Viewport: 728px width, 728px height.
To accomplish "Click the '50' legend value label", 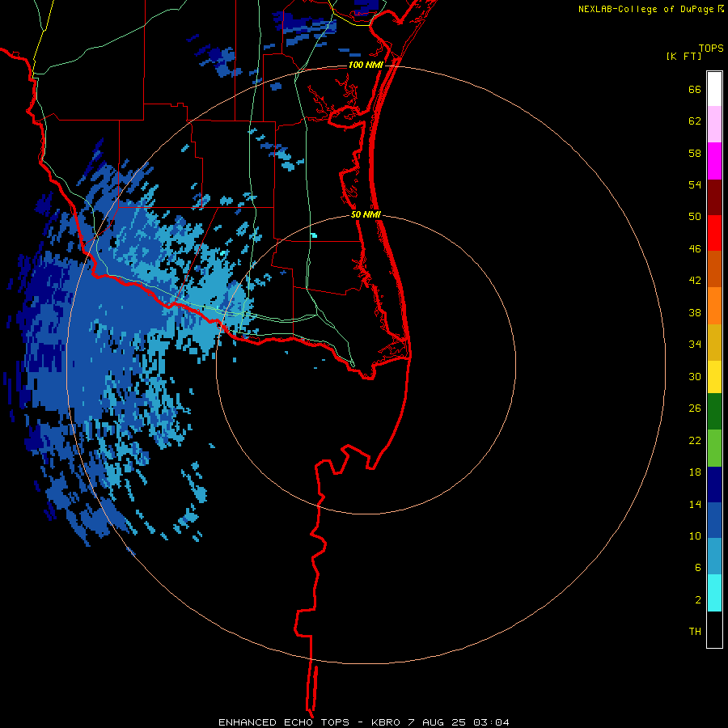I will pos(695,216).
